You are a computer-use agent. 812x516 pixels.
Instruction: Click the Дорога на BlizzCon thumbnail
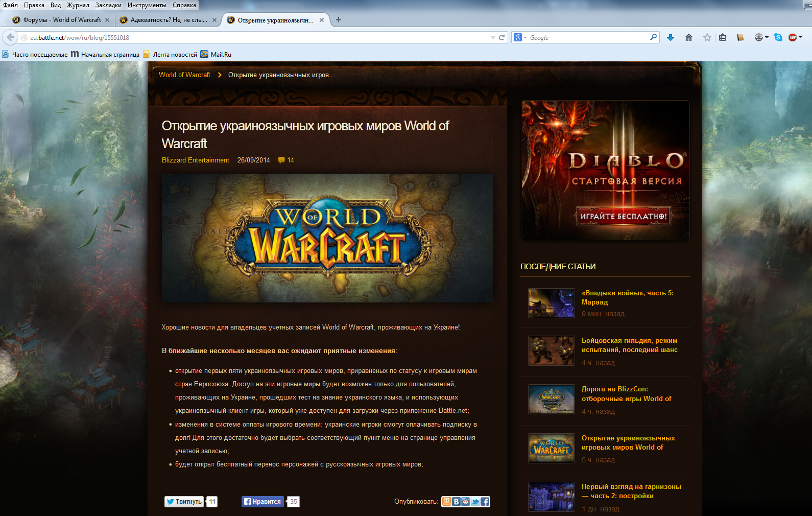(552, 399)
